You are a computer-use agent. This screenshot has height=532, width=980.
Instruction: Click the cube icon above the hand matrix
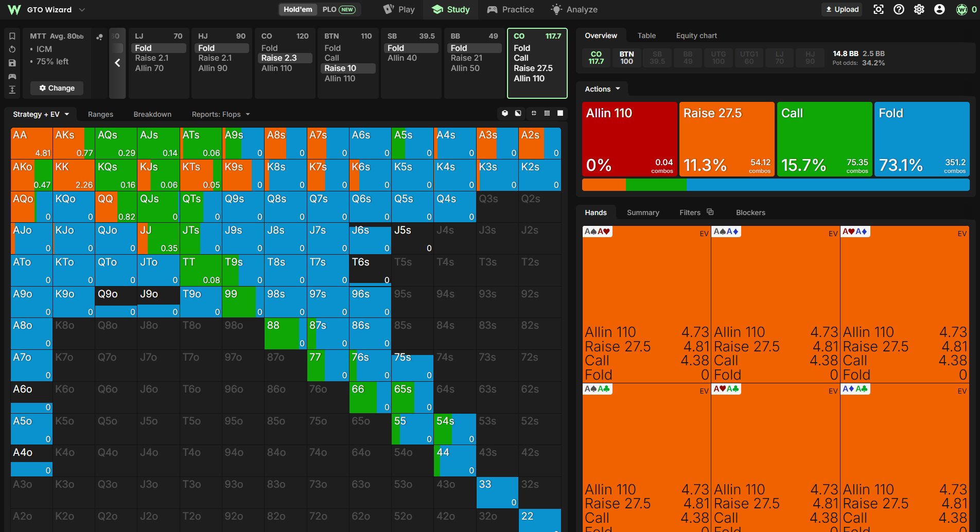pyautogui.click(x=505, y=113)
